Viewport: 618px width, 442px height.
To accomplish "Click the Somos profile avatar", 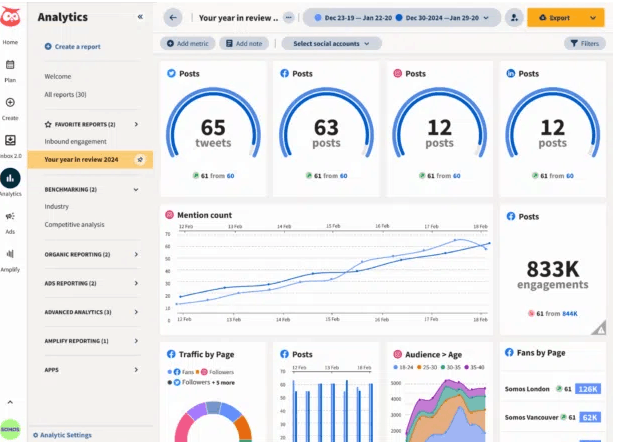I will [x=10, y=429].
